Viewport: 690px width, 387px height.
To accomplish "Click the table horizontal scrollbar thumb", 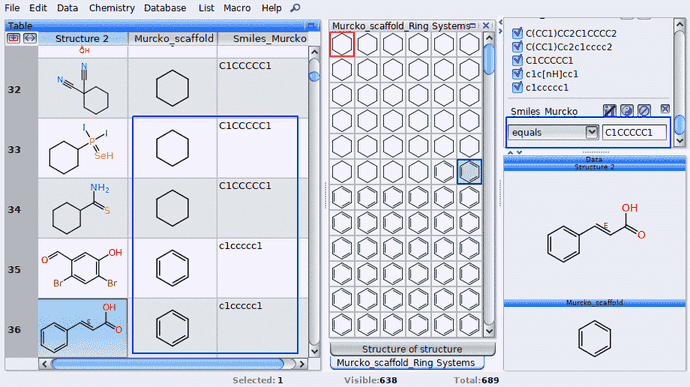I will [168, 364].
